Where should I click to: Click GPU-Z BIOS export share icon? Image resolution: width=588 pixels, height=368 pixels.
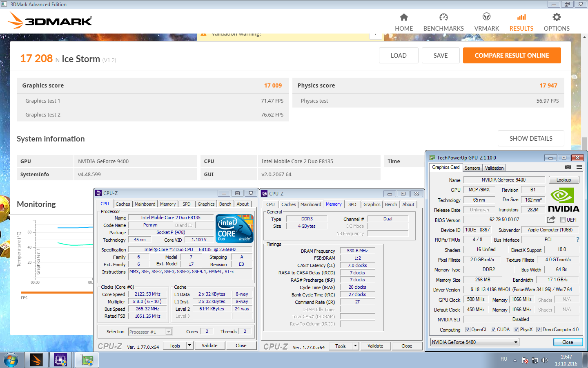(551, 220)
